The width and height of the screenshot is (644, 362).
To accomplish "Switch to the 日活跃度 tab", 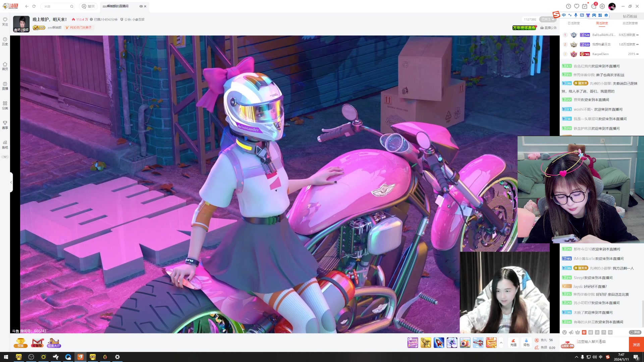I will click(574, 23).
